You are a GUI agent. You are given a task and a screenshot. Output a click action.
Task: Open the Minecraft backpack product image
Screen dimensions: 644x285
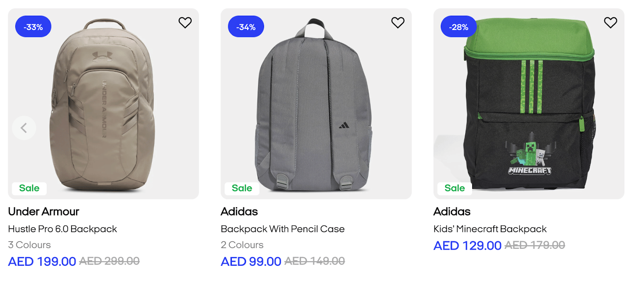point(529,105)
